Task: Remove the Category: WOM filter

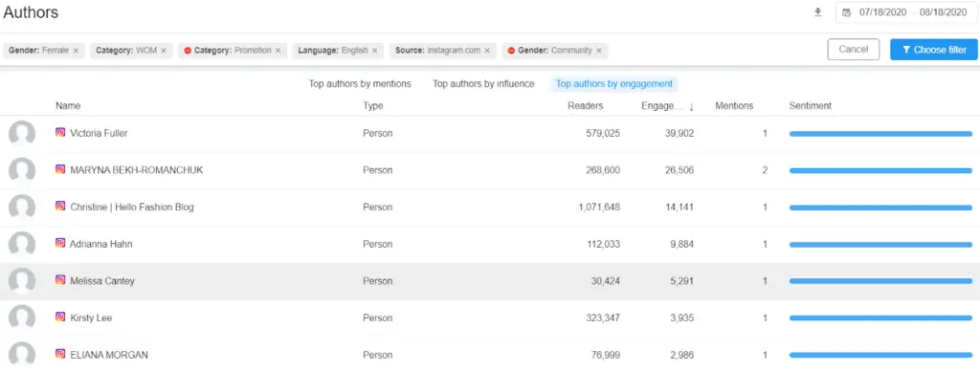Action: click(163, 51)
